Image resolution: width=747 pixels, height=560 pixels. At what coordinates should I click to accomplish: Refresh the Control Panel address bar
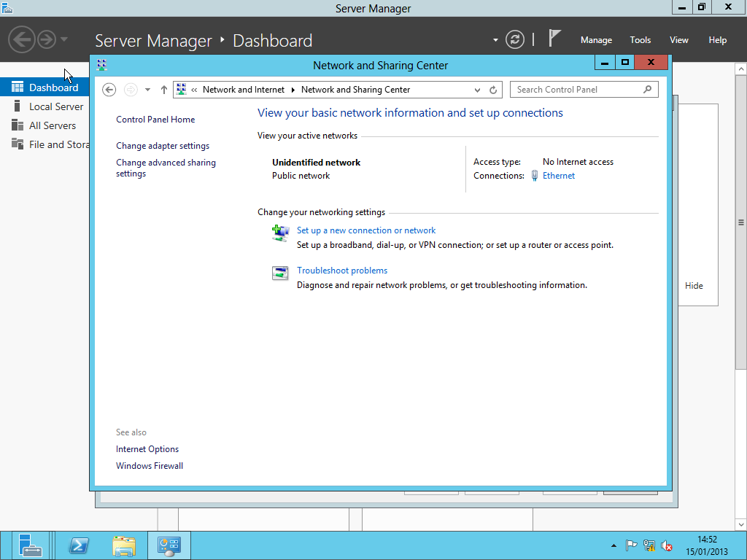[x=493, y=90]
